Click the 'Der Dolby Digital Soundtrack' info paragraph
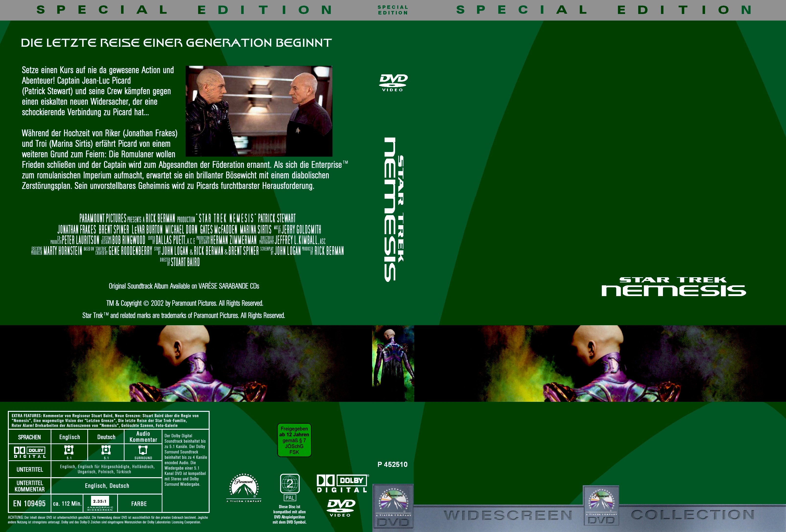The height and width of the screenshot is (532, 786). tap(186, 460)
